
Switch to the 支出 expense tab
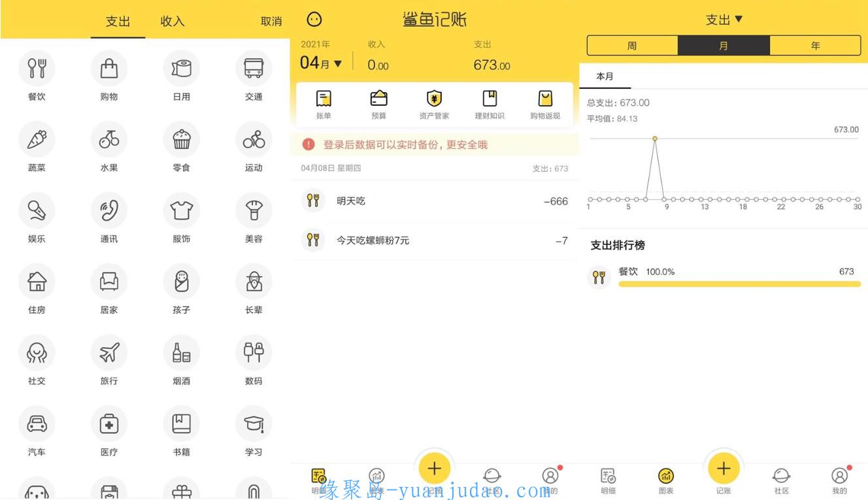point(118,22)
